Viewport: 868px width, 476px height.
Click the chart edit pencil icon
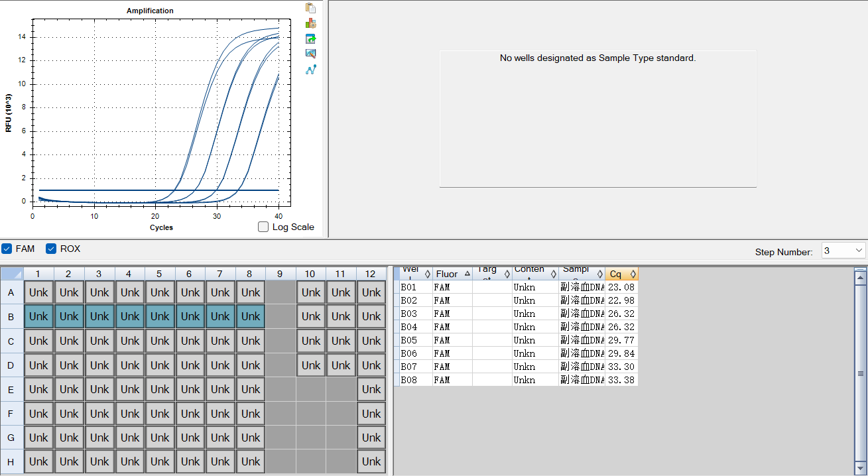click(x=310, y=54)
